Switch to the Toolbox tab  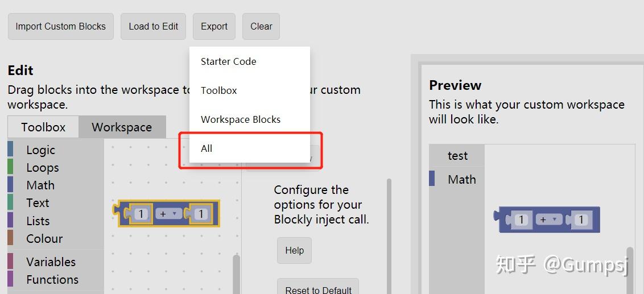[x=43, y=127]
